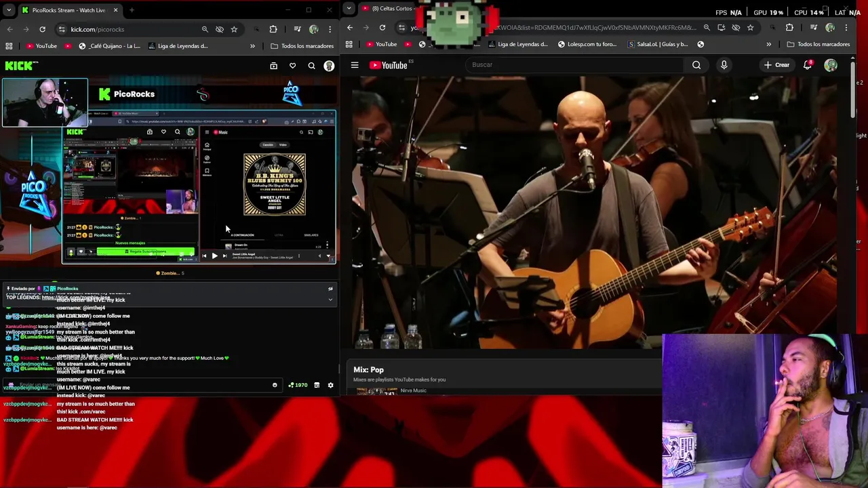Click the Kick search magnifier icon
Image resolution: width=868 pixels, height=488 pixels.
coord(311,66)
